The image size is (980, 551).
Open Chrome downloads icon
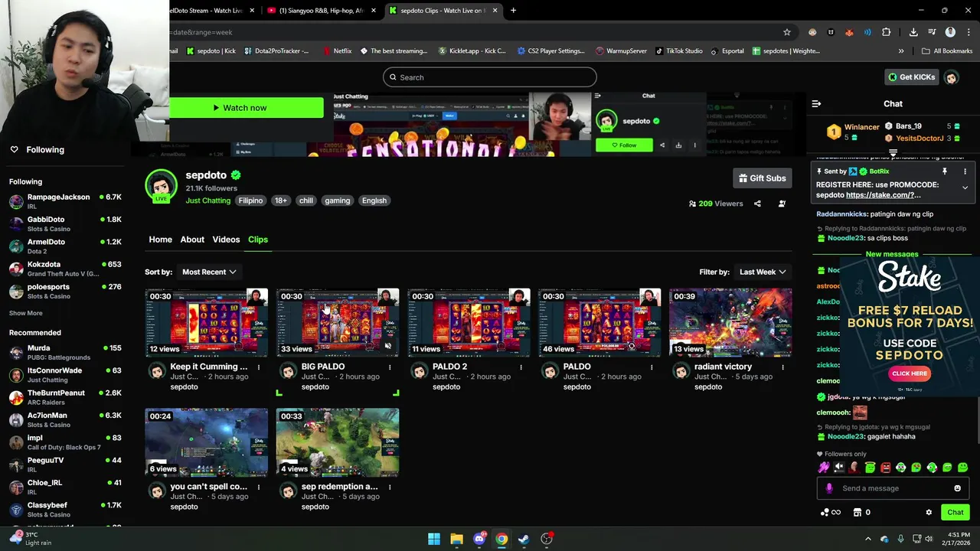tap(913, 32)
